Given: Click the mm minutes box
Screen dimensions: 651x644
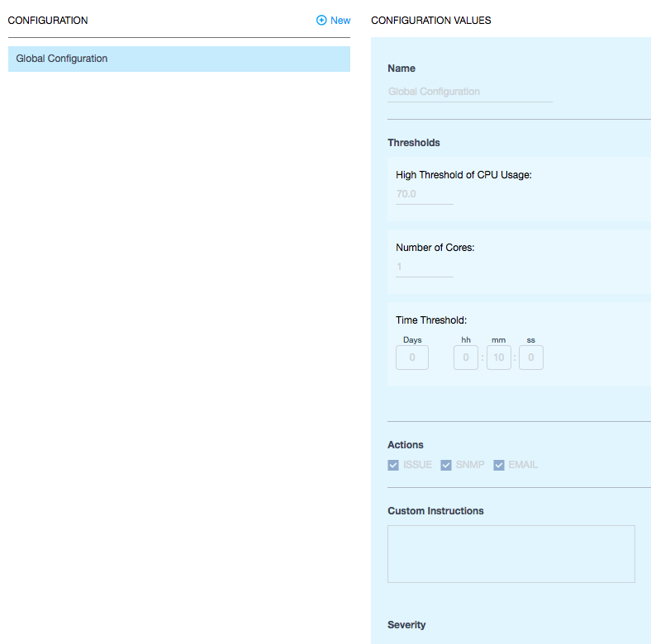Looking at the screenshot, I should (x=499, y=358).
